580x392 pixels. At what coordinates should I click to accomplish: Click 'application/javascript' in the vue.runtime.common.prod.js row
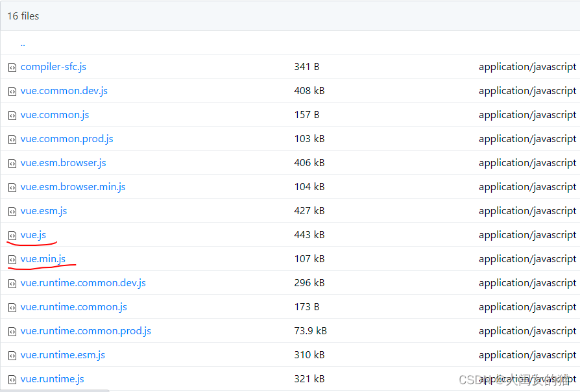[527, 331]
